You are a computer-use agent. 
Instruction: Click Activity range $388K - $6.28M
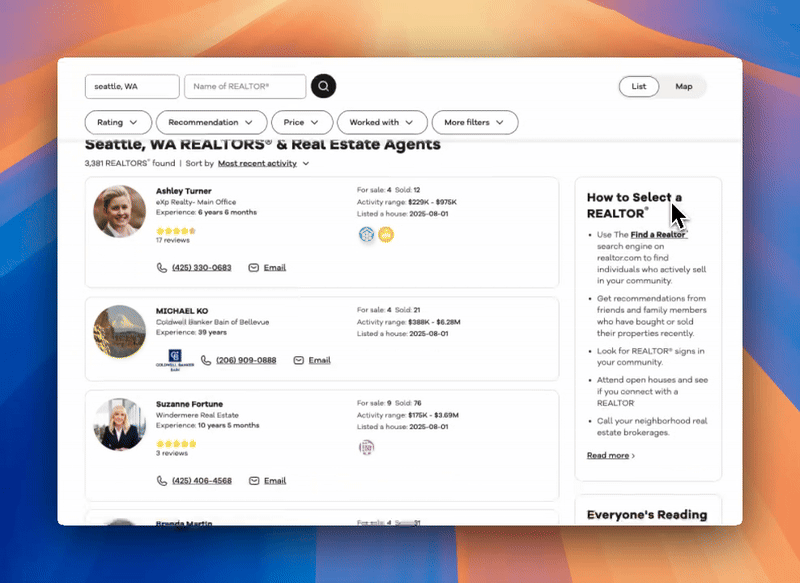409,322
